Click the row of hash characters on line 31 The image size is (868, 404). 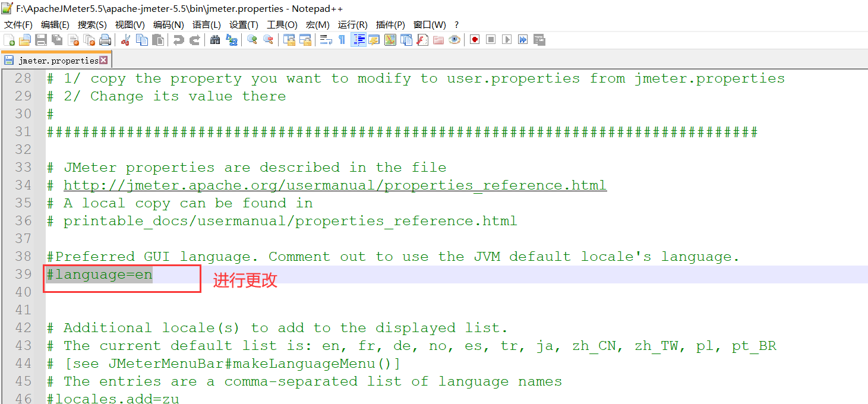402,132
